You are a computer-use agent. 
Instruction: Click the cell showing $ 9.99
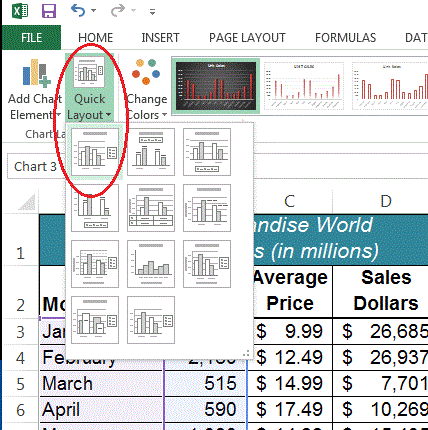click(290, 331)
